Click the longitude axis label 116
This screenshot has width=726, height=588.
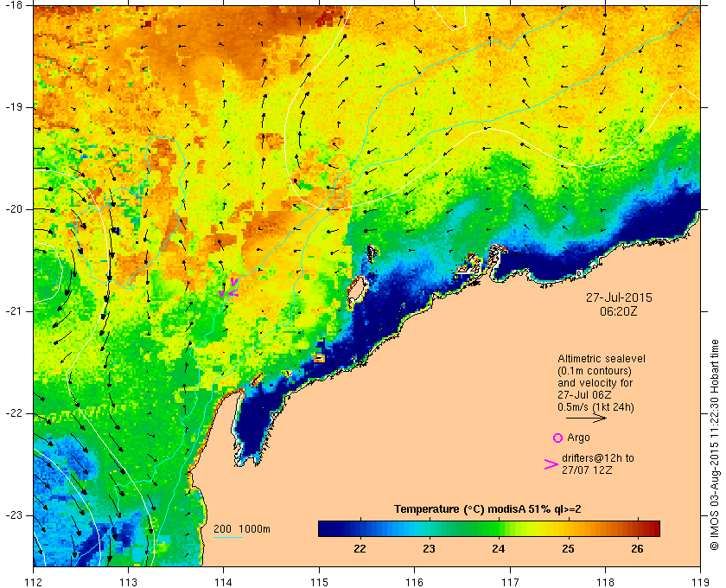click(x=414, y=581)
